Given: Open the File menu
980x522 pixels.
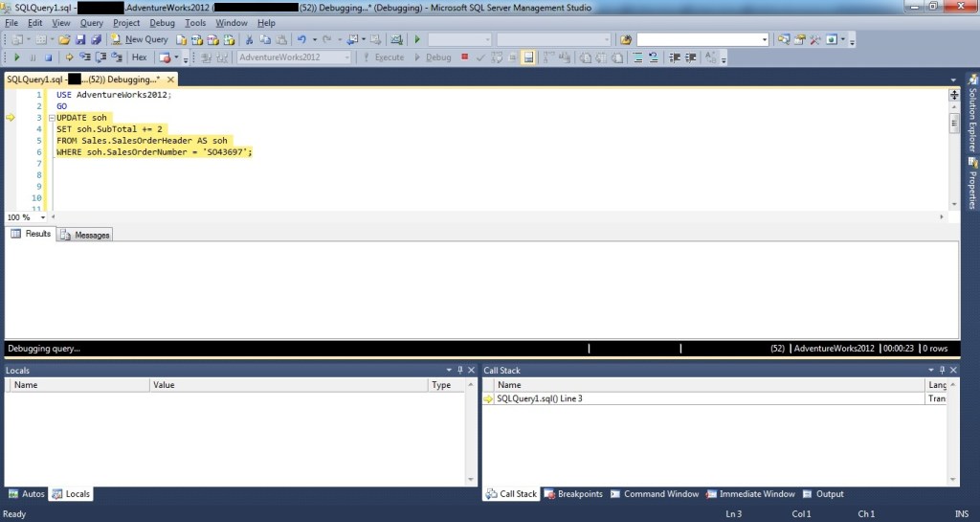Looking at the screenshot, I should [x=11, y=23].
